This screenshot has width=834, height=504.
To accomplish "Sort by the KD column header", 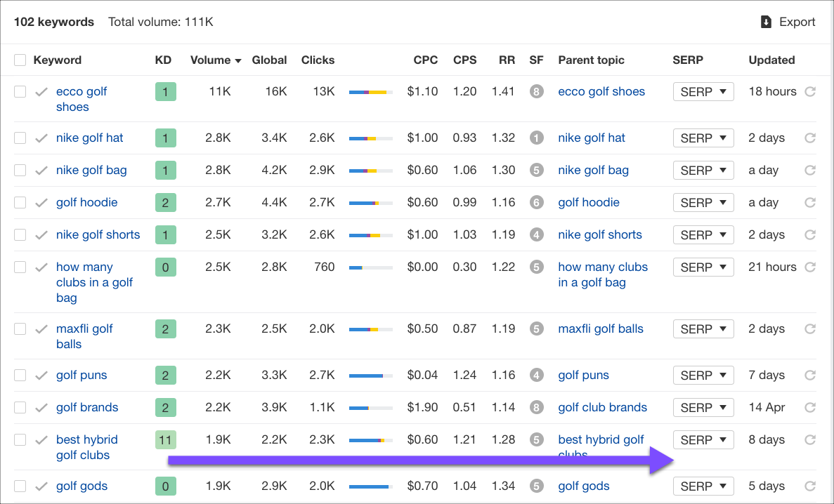I will point(163,60).
